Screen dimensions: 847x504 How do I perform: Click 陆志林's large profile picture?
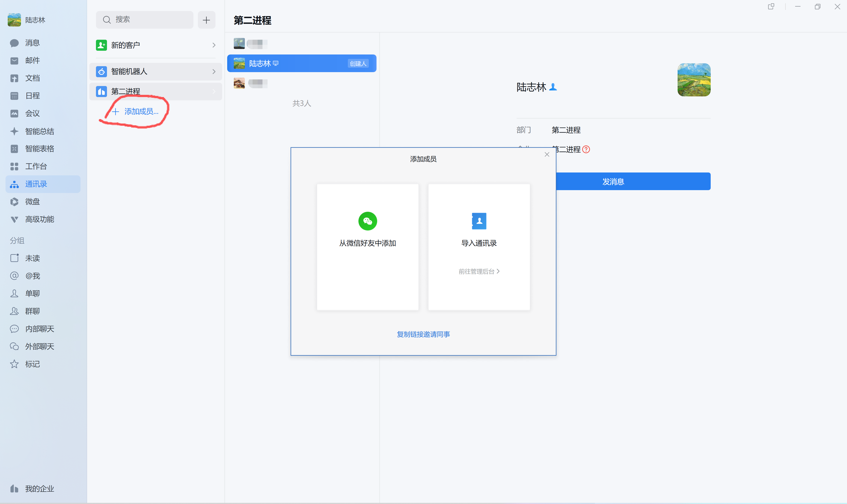pos(694,80)
